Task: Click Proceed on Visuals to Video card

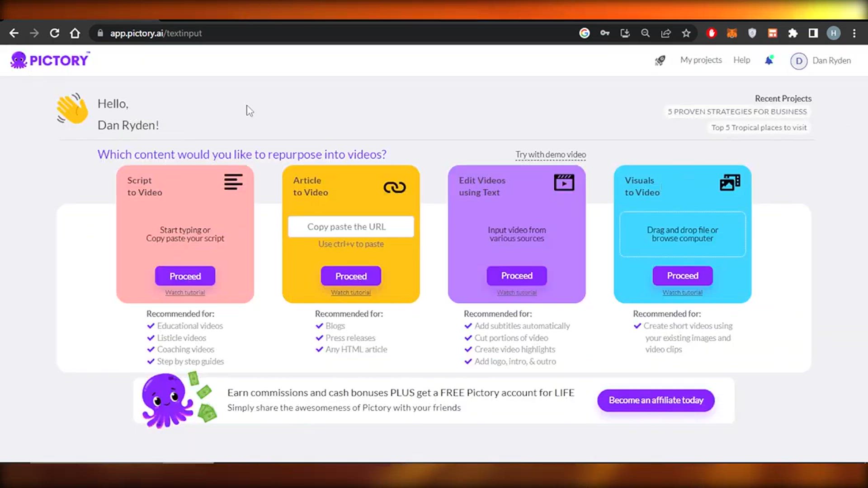Action: [x=683, y=276]
